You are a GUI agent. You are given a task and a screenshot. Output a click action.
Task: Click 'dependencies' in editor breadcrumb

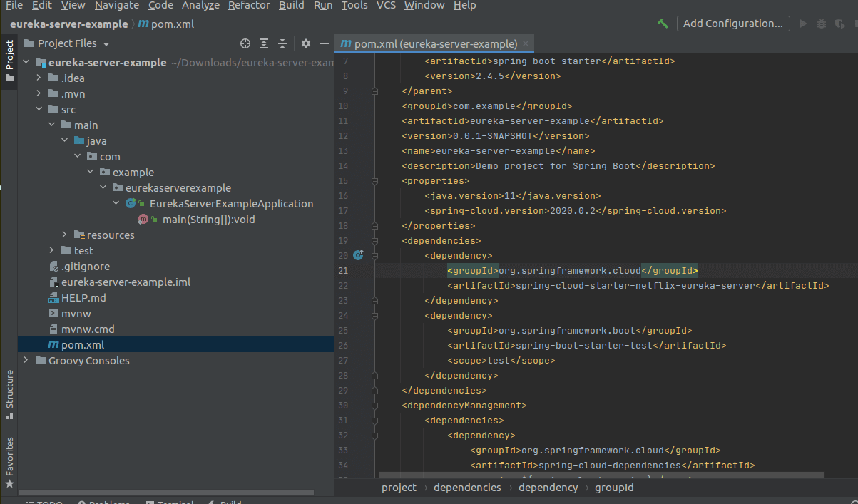tap(467, 488)
